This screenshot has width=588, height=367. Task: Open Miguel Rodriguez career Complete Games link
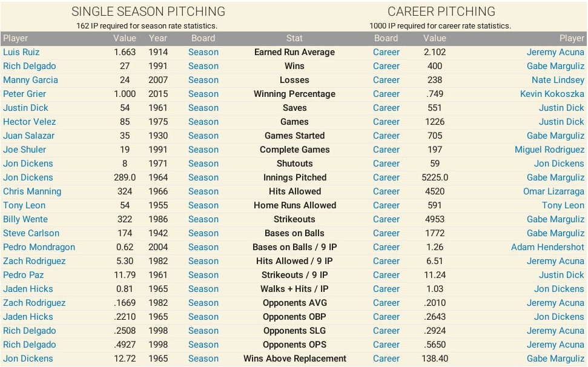pyautogui.click(x=549, y=150)
